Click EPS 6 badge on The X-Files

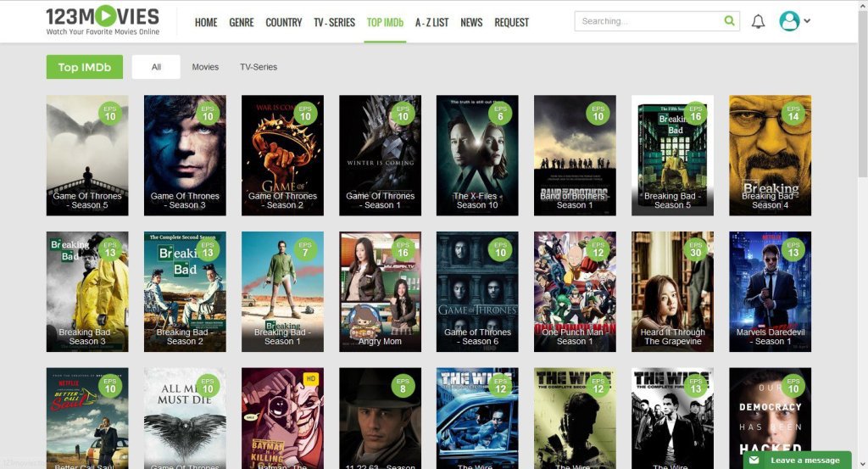click(x=500, y=113)
